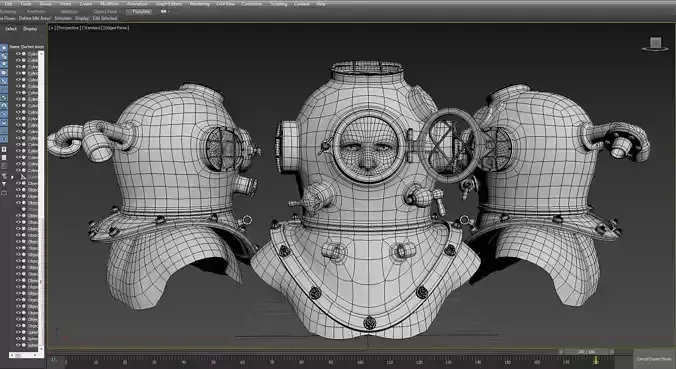Open the Display menu in scene explorer
Image resolution: width=676 pixels, height=369 pixels.
[x=30, y=29]
